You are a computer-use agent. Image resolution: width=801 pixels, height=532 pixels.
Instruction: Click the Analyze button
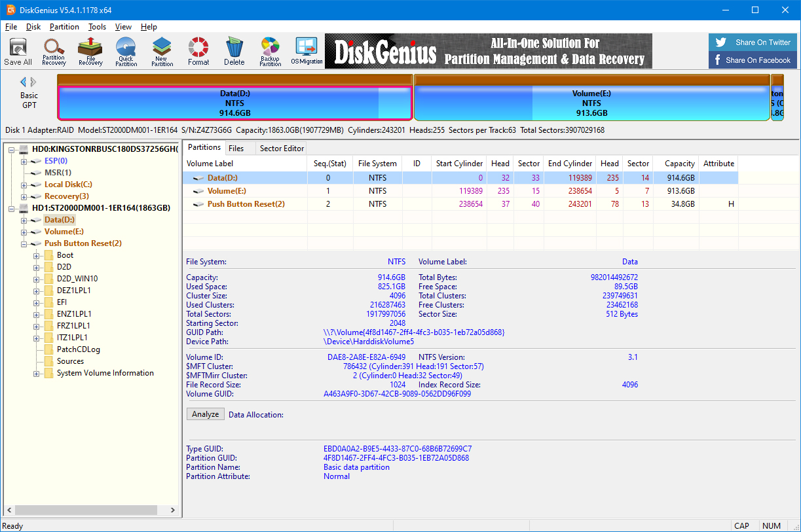(x=206, y=414)
